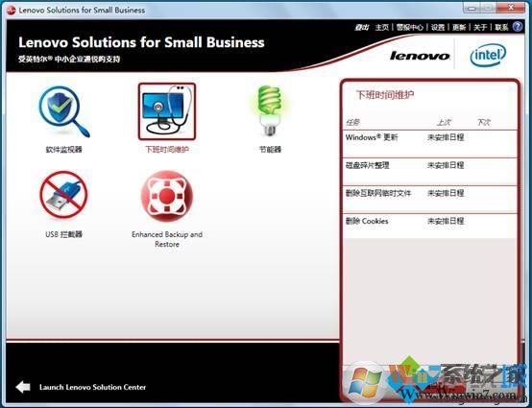This screenshot has height=408, width=532.
Task: Select the 删除 Cookies task row
Action: (x=430, y=226)
